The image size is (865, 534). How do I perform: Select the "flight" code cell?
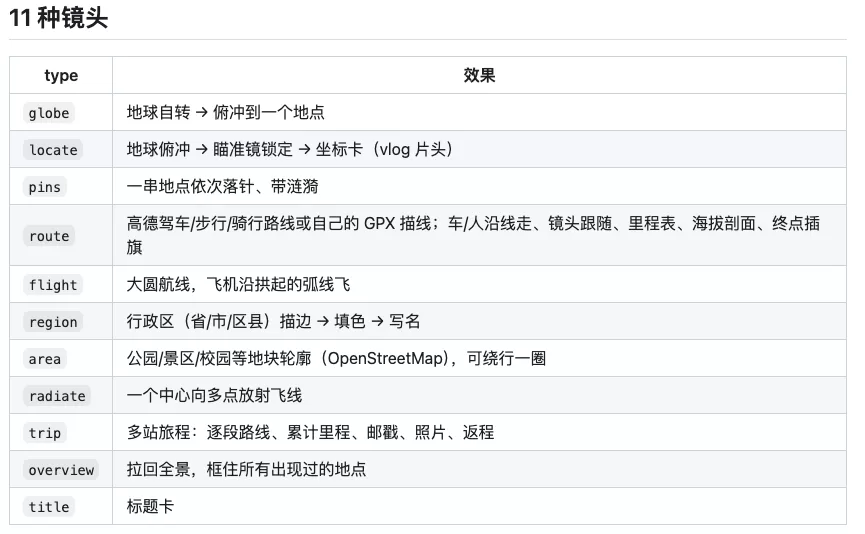(53, 285)
